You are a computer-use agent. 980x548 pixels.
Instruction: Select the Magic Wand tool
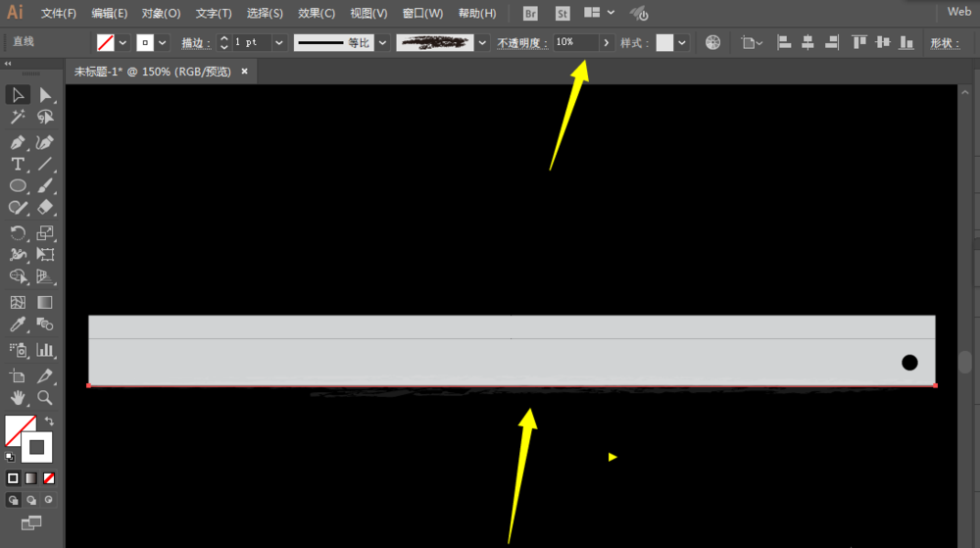[x=18, y=117]
